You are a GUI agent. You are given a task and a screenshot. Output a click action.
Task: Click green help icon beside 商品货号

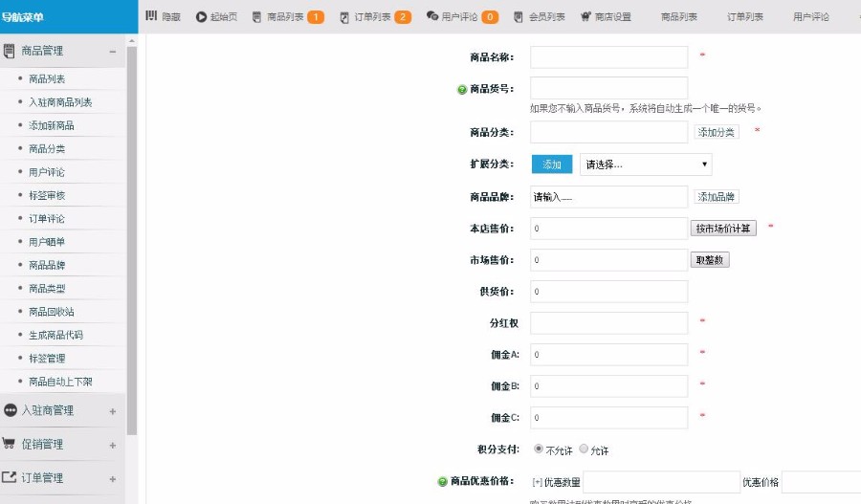pyautogui.click(x=462, y=90)
